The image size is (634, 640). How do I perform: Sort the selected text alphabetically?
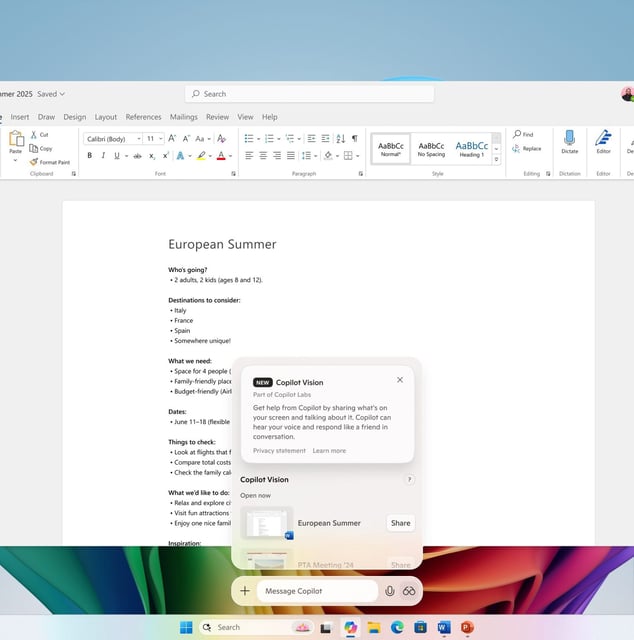coord(340,139)
